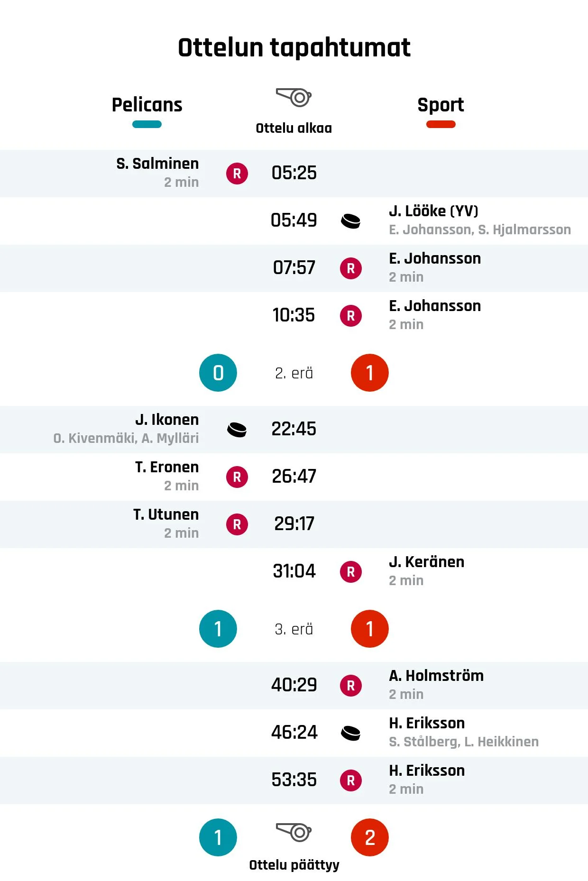Click the penalty R icon for T. Utunen

[237, 524]
